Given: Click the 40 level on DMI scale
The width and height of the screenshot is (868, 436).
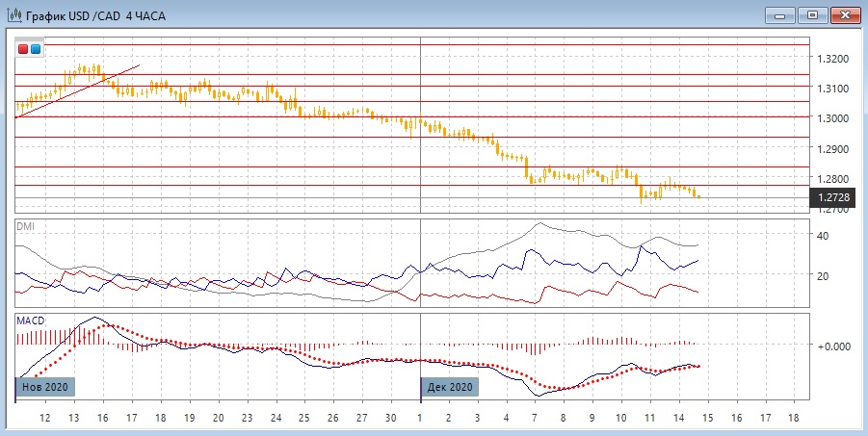Looking at the screenshot, I should pyautogui.click(x=824, y=236).
